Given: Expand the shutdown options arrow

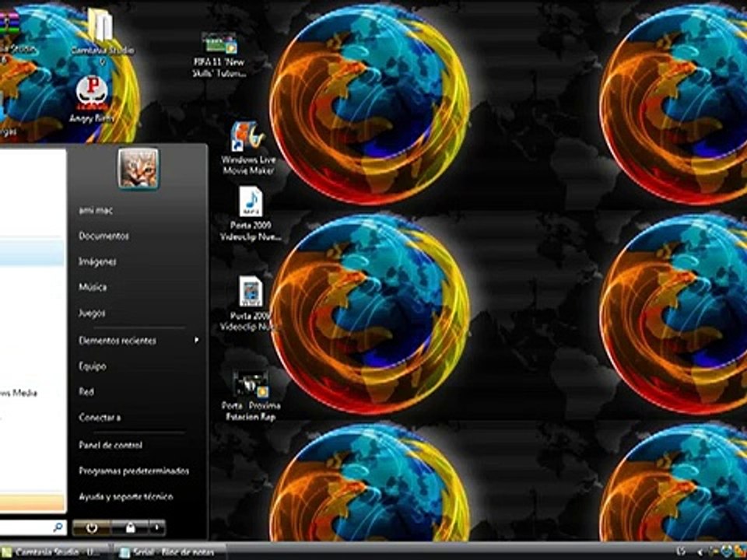Looking at the screenshot, I should [x=157, y=527].
